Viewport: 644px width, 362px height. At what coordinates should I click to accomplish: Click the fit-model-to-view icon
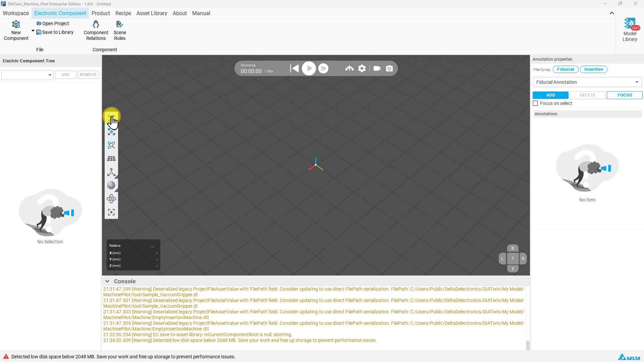[x=111, y=132]
